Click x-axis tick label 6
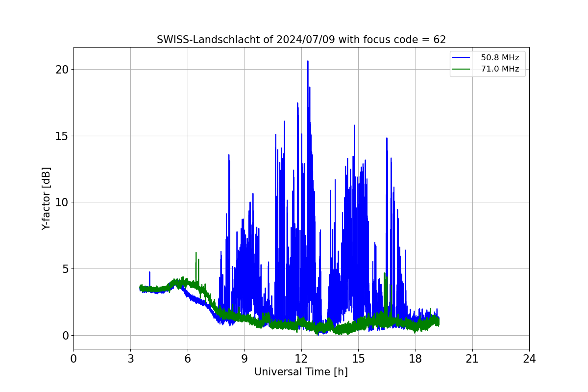 point(188,359)
